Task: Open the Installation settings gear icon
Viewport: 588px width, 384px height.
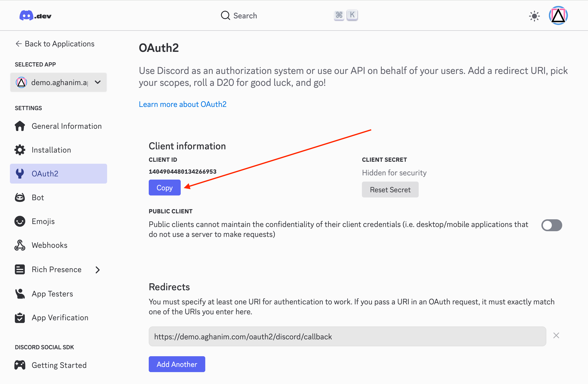Action: point(20,150)
